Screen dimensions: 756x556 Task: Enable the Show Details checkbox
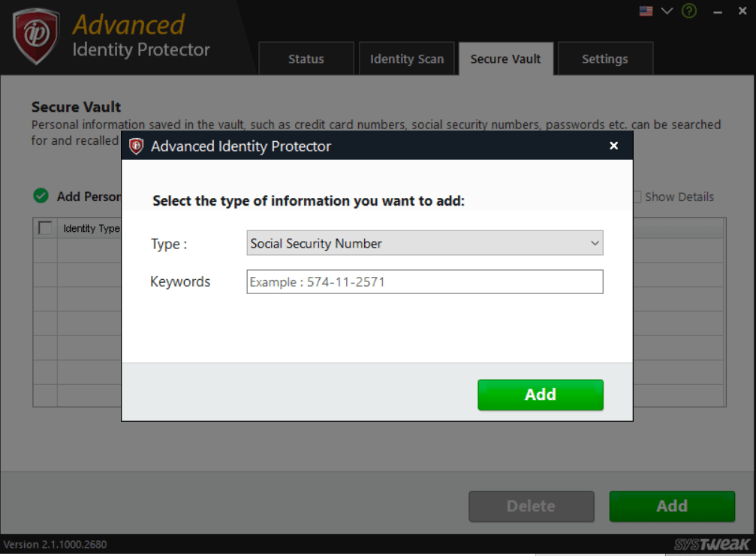click(x=637, y=197)
